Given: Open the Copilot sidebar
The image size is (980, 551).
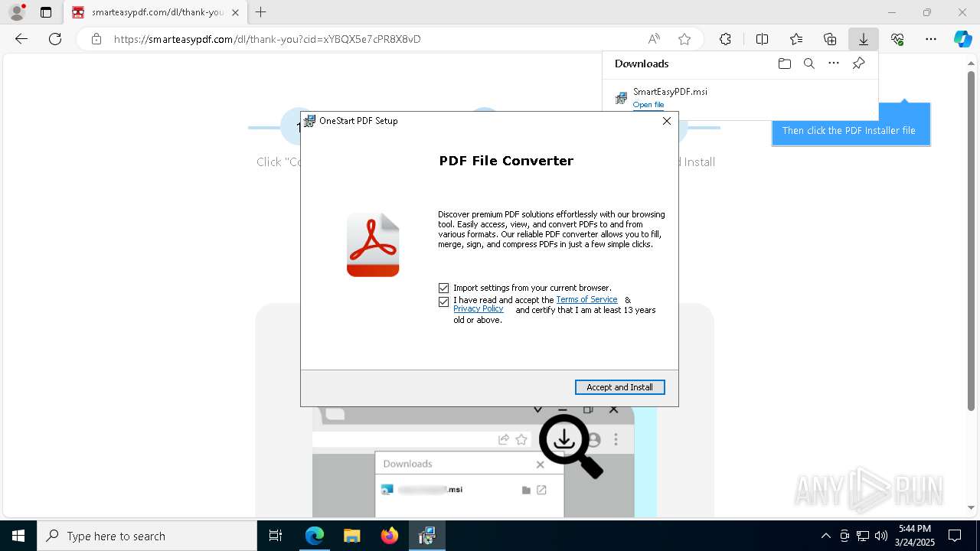Looking at the screenshot, I should pos(962,39).
